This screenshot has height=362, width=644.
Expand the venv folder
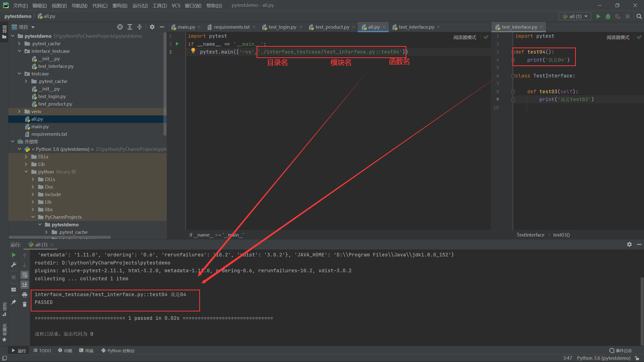tap(19, 111)
